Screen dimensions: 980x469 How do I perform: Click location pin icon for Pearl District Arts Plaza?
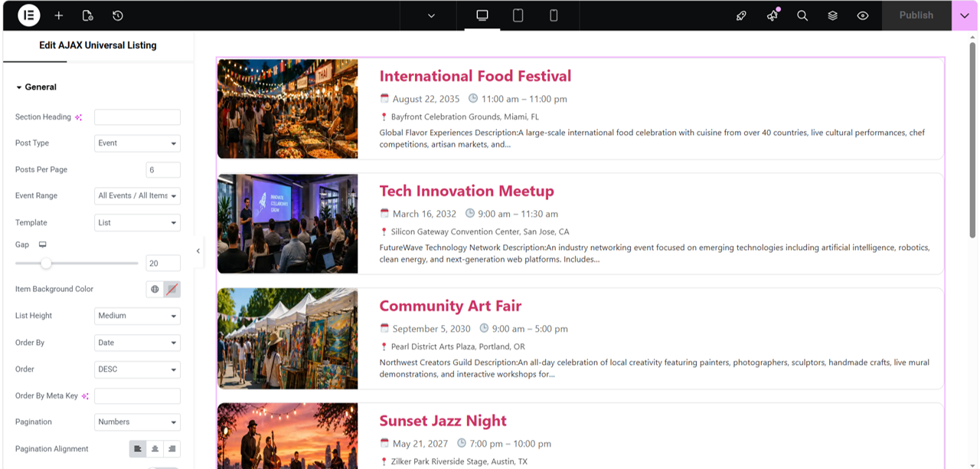click(x=384, y=346)
